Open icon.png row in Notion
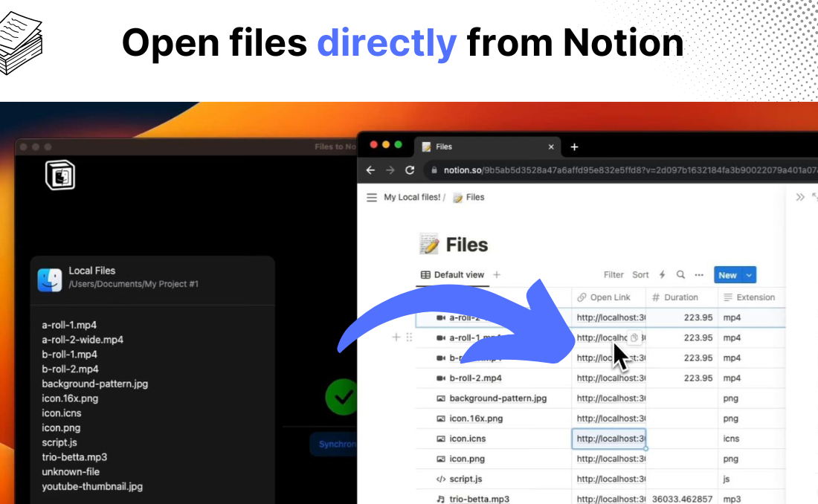This screenshot has height=504, width=818. pos(467,459)
